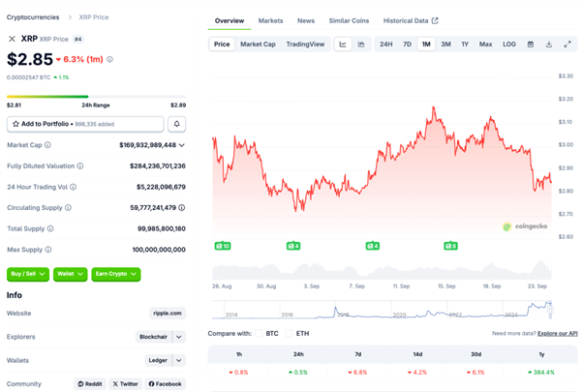
Task: Open the X Twitter community link
Action: tap(125, 384)
